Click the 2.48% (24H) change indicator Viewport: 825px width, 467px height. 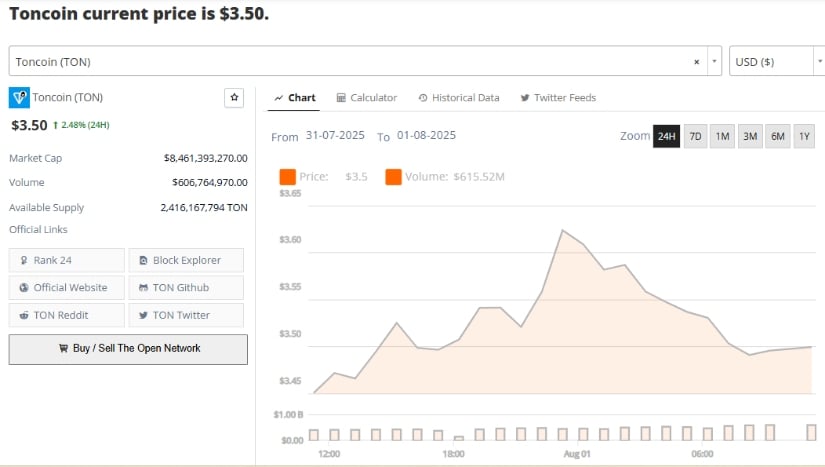82,125
